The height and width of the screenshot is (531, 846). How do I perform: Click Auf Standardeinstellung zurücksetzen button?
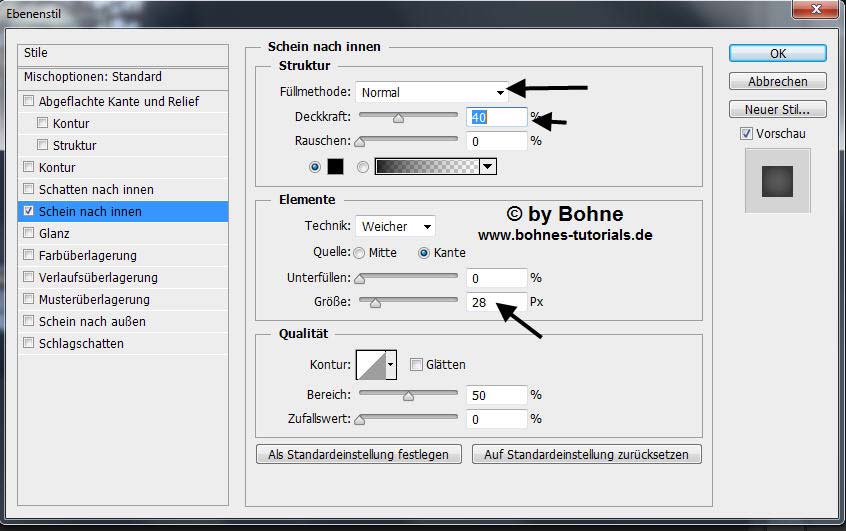(586, 454)
